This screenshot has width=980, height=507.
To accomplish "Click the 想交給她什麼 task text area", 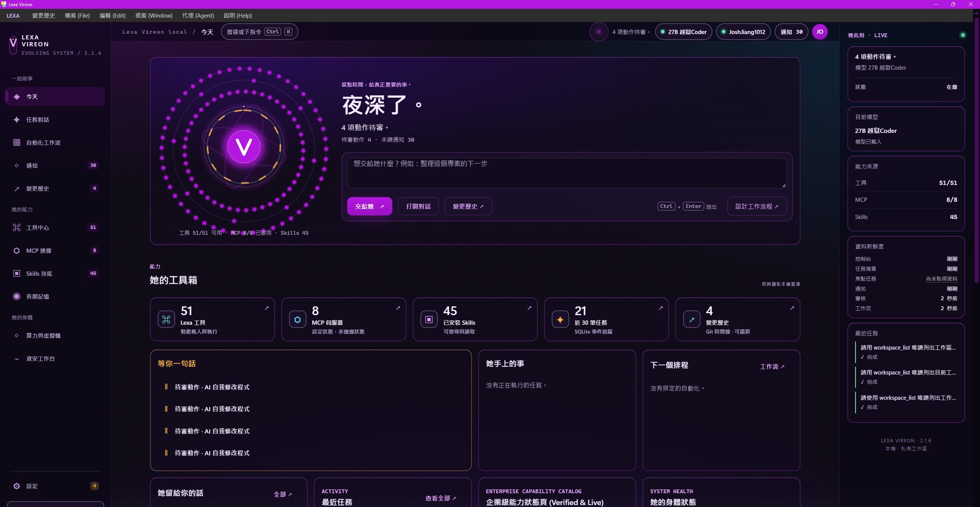I will [567, 173].
